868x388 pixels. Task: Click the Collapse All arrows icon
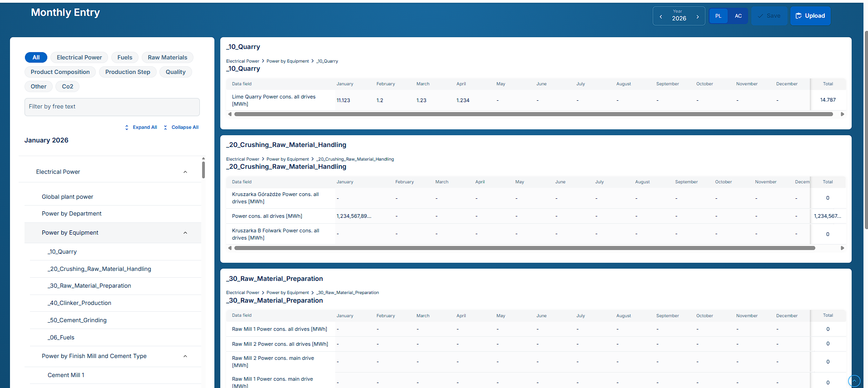pyautogui.click(x=165, y=128)
